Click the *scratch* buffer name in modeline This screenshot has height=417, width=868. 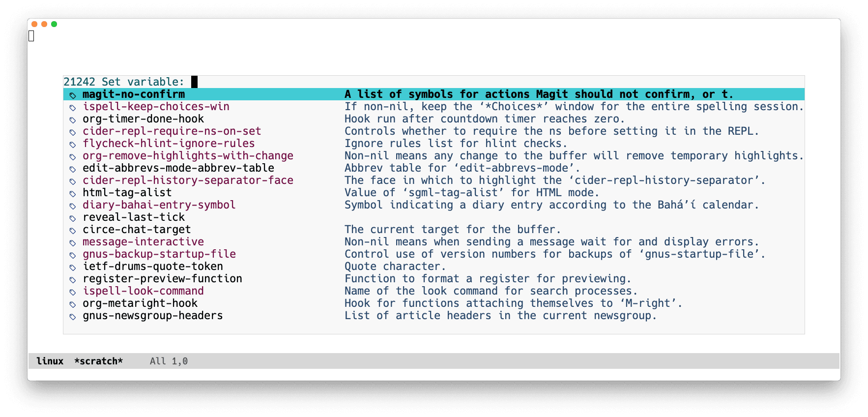(98, 361)
